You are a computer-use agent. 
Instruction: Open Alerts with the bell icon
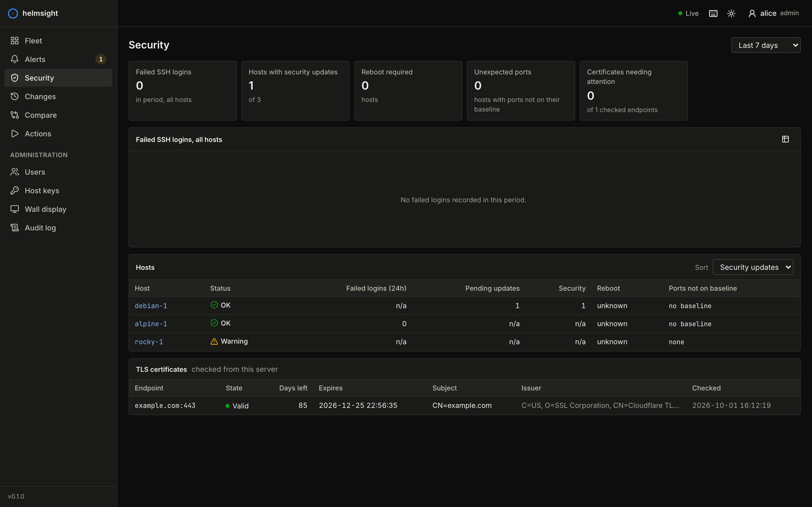tap(14, 59)
